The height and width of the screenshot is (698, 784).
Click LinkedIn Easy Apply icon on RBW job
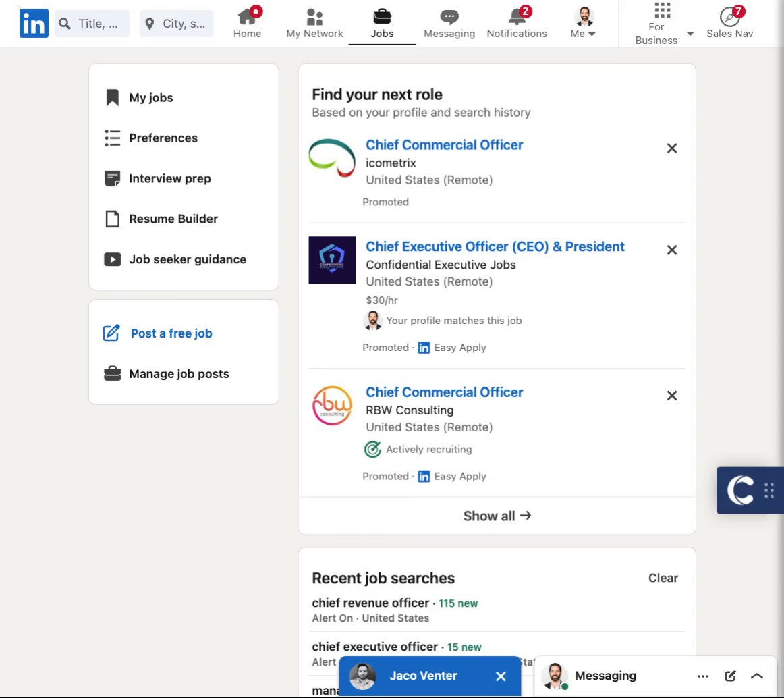click(x=424, y=477)
